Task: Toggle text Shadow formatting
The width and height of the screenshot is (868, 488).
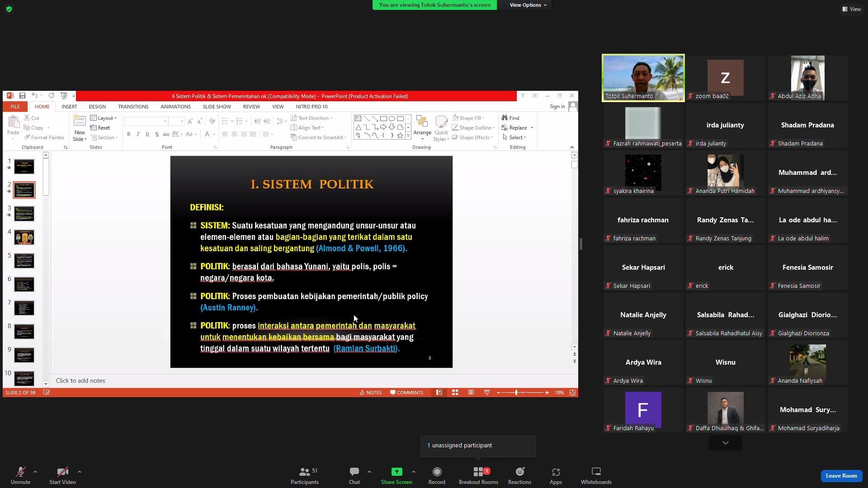Action: 157,134
